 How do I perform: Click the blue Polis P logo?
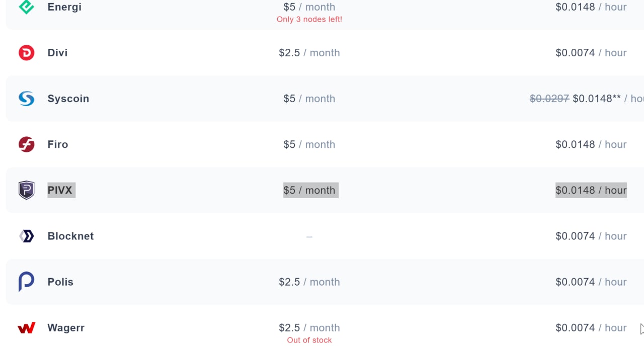[x=26, y=282]
